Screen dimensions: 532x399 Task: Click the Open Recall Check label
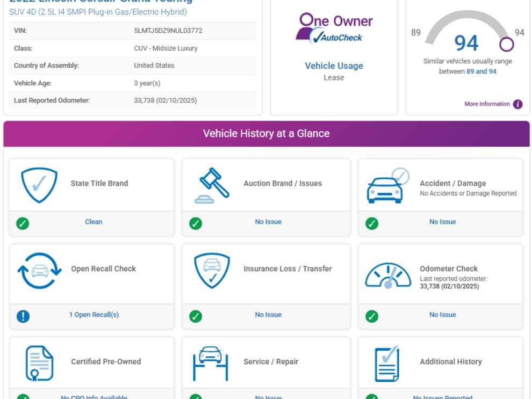104,269
